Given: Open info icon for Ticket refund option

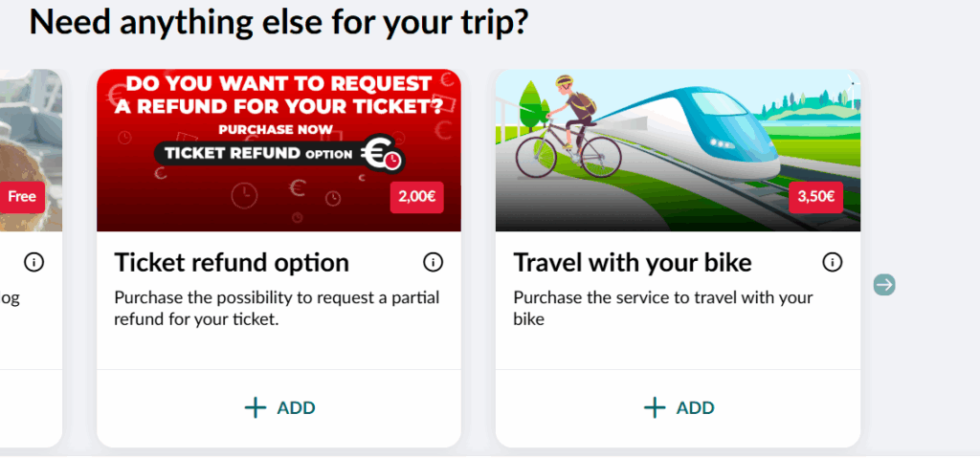Looking at the screenshot, I should coord(434,262).
